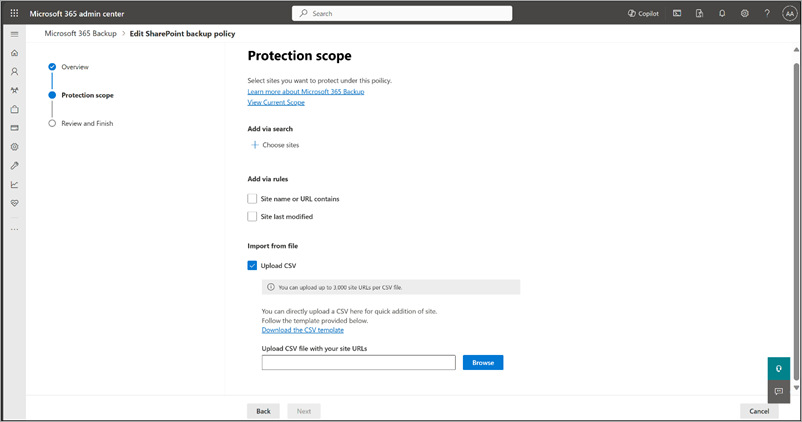Enable Site last modified rule
Viewport: 802px width, 422px height.
pyautogui.click(x=252, y=216)
